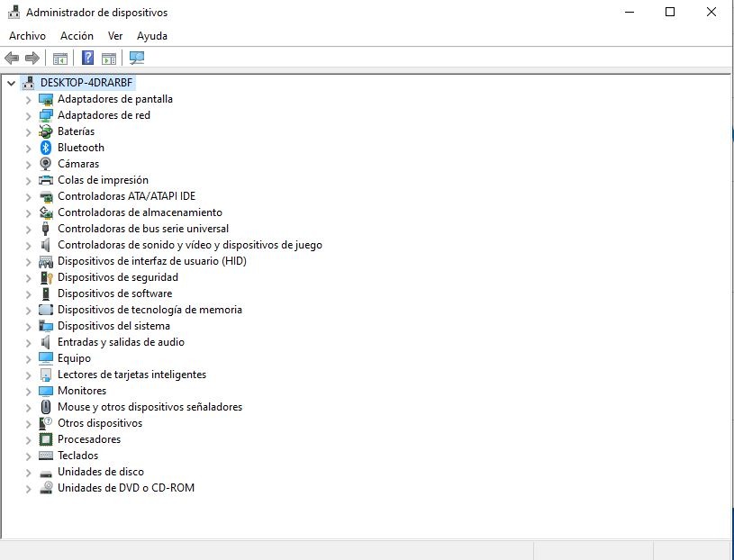Image resolution: width=734 pixels, height=560 pixels.
Task: Expand the Monitores category
Action: 28,391
